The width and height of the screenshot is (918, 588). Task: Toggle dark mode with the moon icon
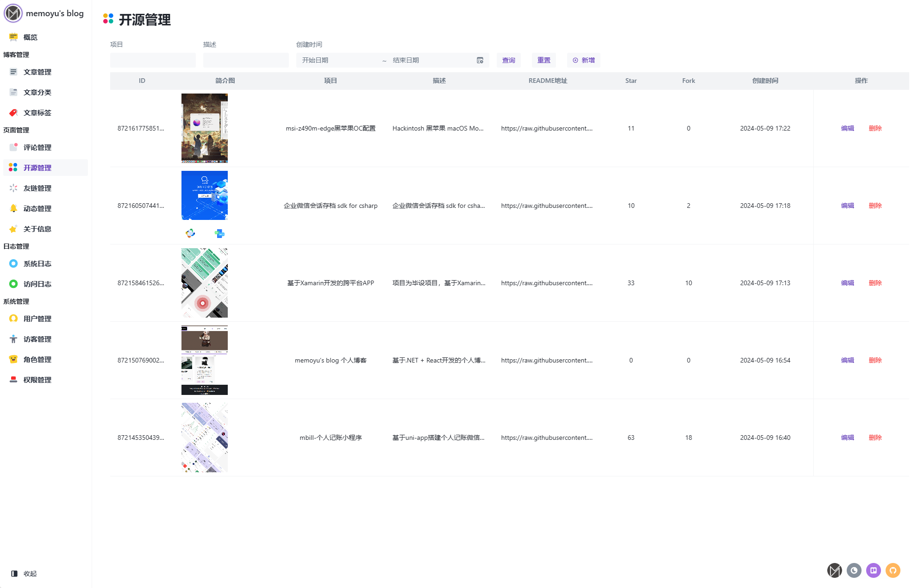(854, 570)
